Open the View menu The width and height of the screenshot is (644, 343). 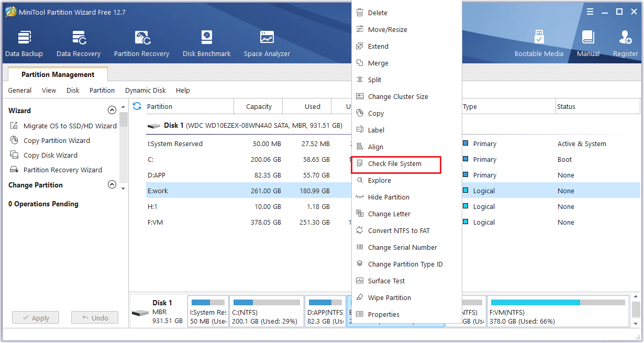49,90
